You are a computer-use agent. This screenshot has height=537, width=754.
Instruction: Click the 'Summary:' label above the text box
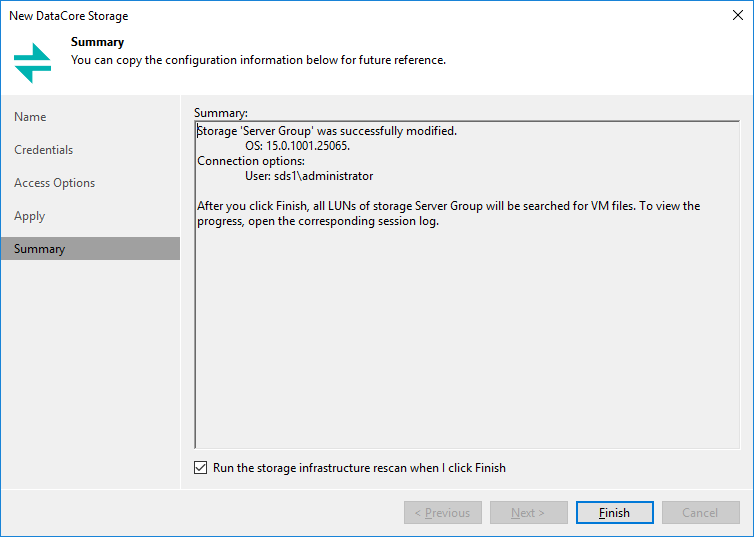[x=221, y=113]
